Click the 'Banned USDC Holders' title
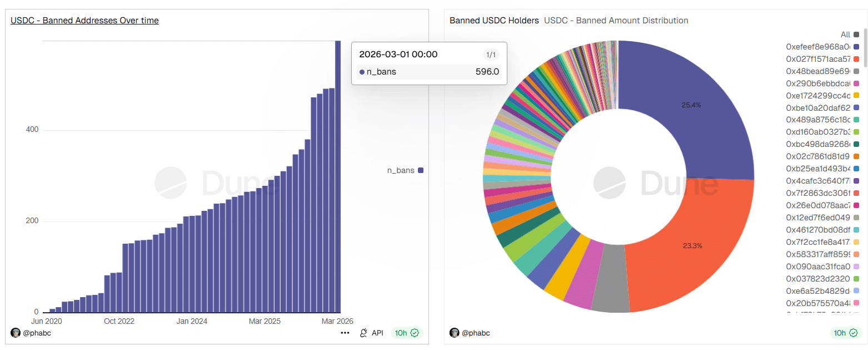The width and height of the screenshot is (868, 350). [494, 21]
